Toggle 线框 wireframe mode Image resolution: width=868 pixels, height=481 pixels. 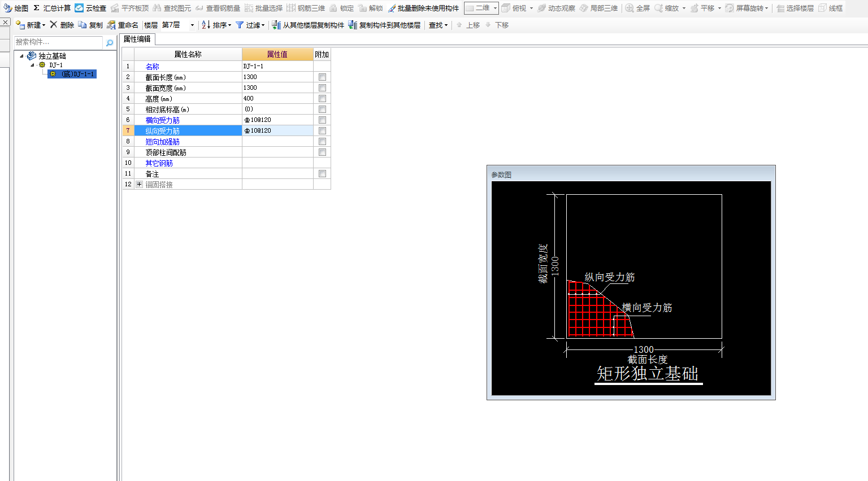(x=830, y=8)
